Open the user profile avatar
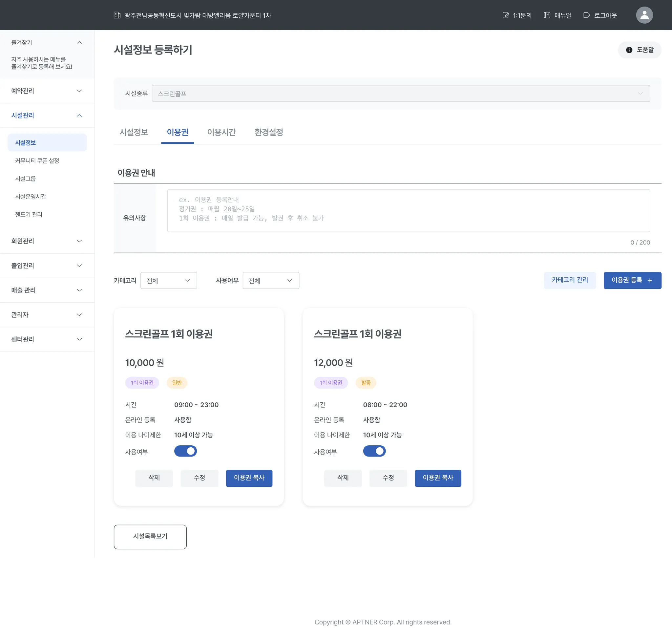Viewport: 672px width, 638px height. coord(644,15)
